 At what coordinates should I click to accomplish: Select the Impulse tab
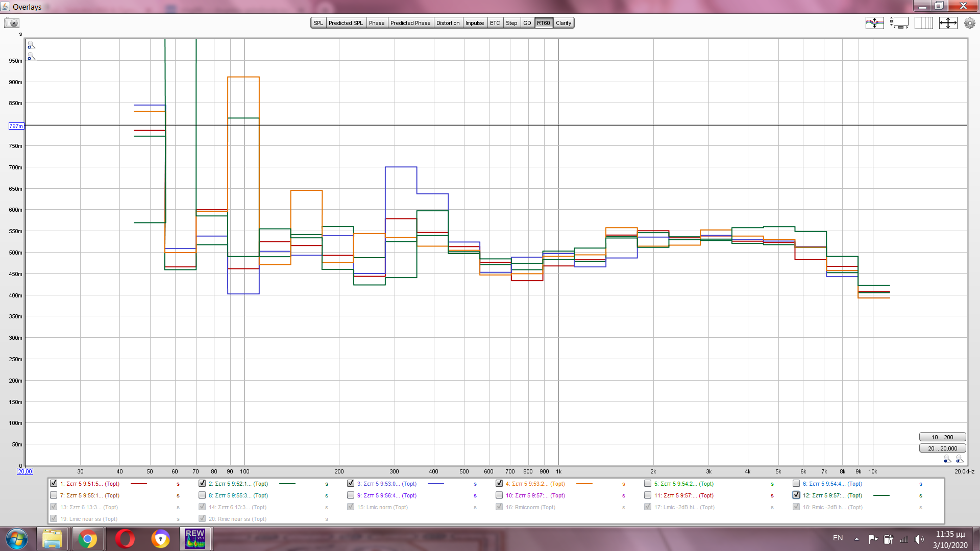tap(474, 23)
